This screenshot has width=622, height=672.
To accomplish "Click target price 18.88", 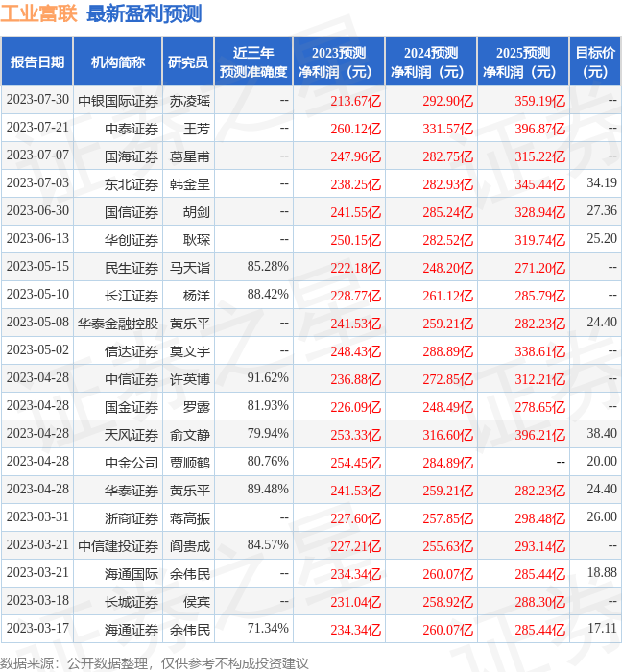I will point(602,573).
